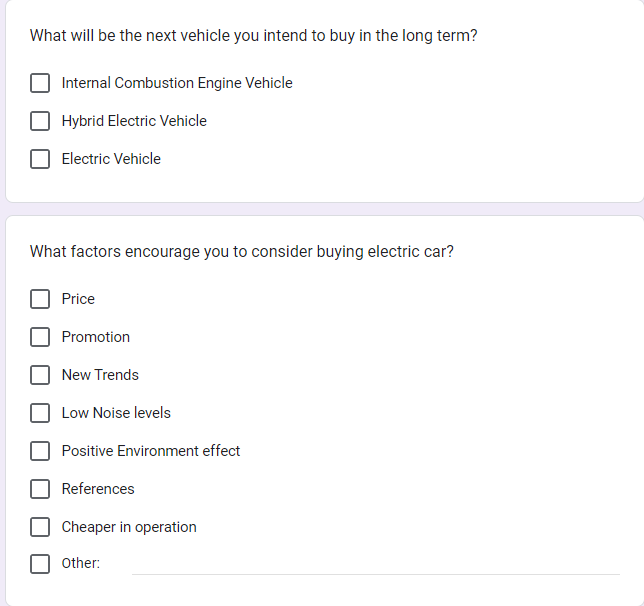Enable the Price checkbox
Viewport: 644px width, 606px height.
point(40,299)
